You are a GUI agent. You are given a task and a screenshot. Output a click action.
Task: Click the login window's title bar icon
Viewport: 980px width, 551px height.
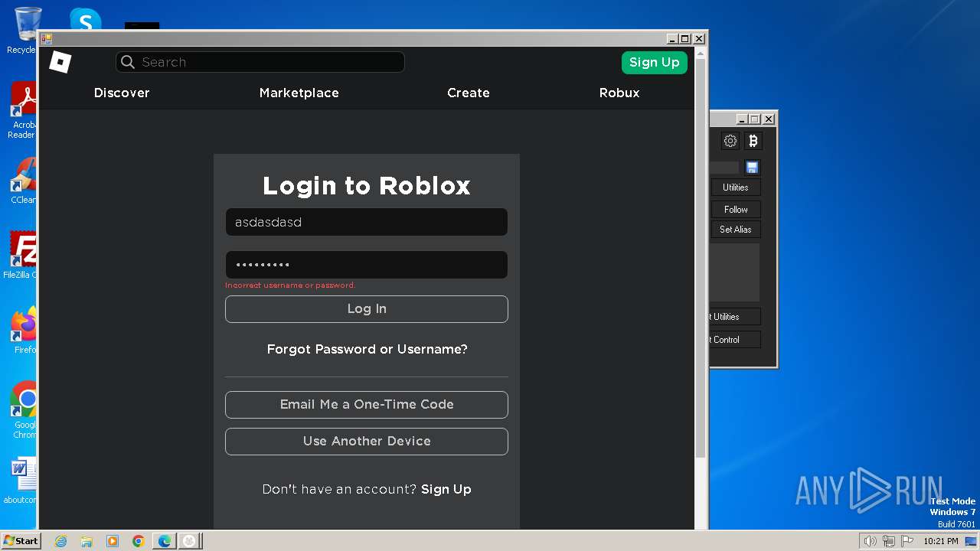[x=47, y=38]
